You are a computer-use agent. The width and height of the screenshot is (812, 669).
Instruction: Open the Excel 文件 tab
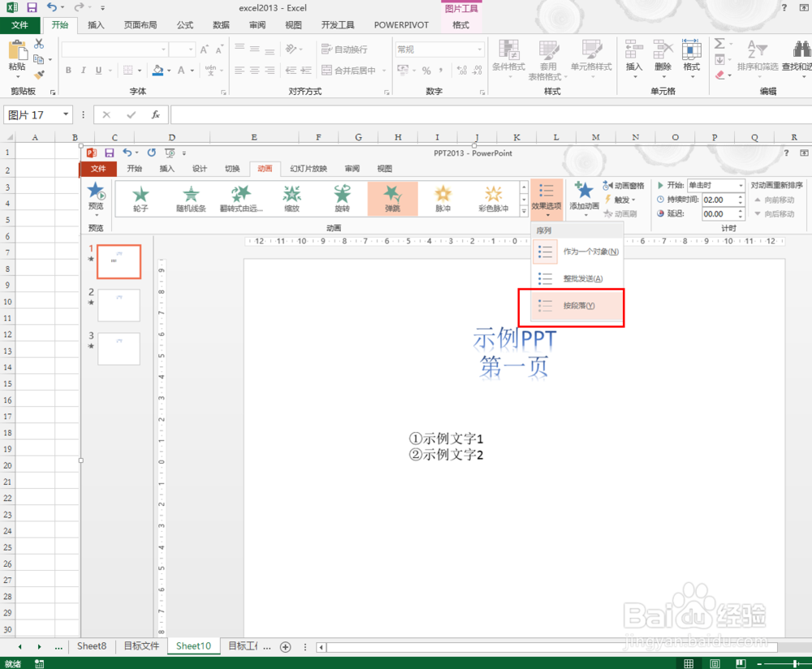(x=19, y=25)
